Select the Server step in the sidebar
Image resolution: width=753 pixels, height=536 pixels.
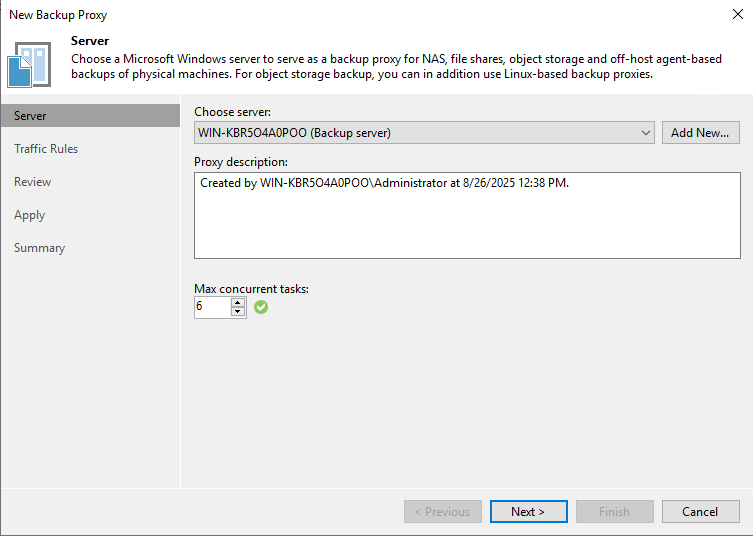pyautogui.click(x=30, y=116)
